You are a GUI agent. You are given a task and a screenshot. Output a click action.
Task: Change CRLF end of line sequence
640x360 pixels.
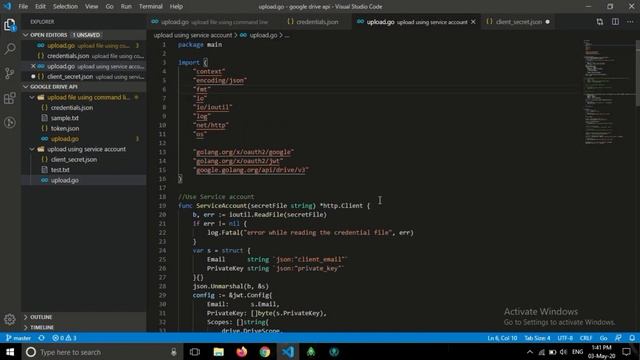[x=586, y=338]
